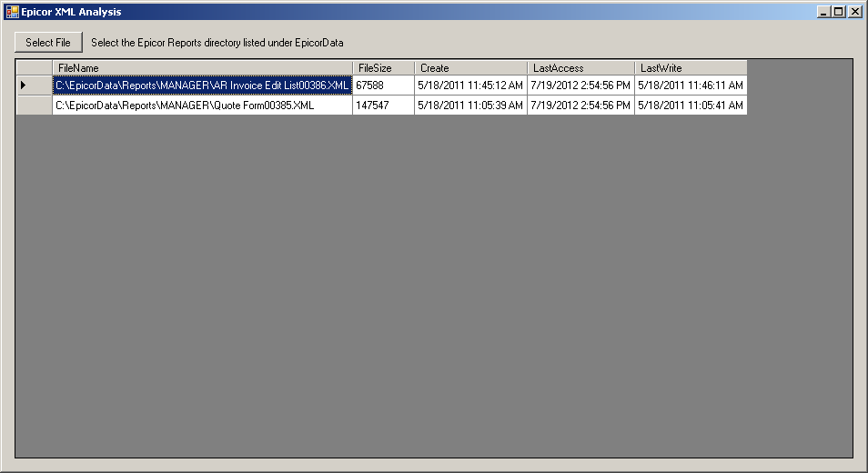868x473 pixels.
Task: Select the Quote Form00385.XML filename cell
Action: click(202, 106)
